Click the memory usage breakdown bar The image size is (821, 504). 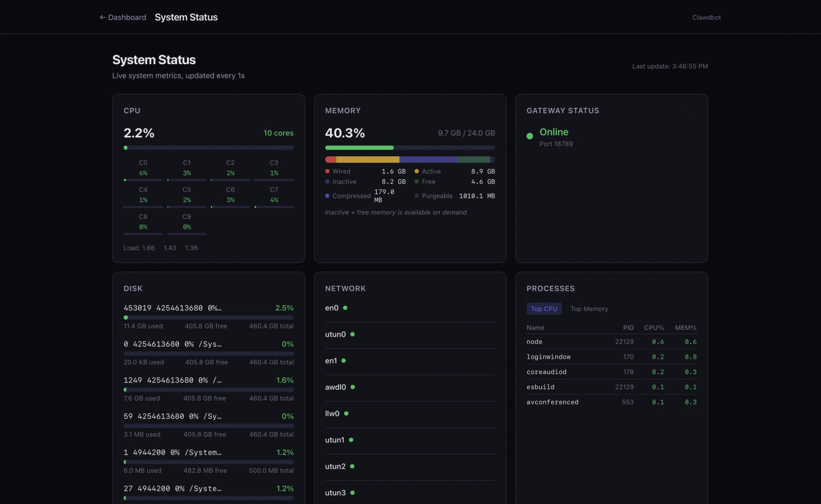(x=410, y=159)
